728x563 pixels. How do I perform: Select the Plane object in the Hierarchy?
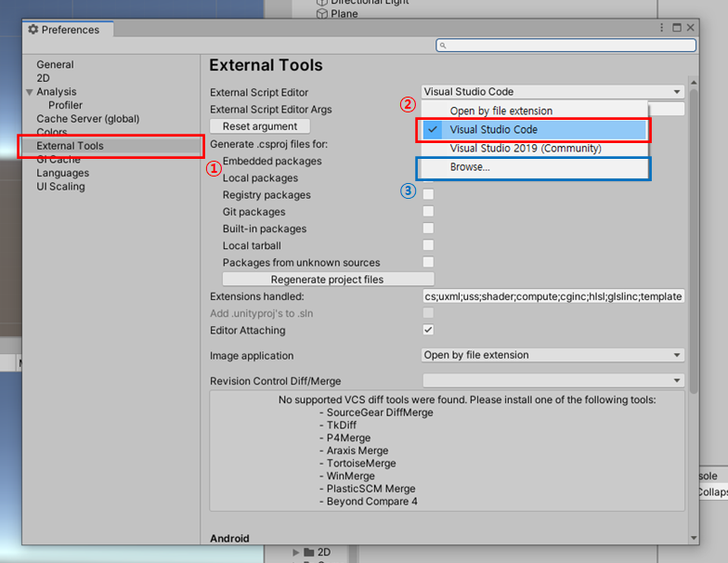click(x=344, y=14)
